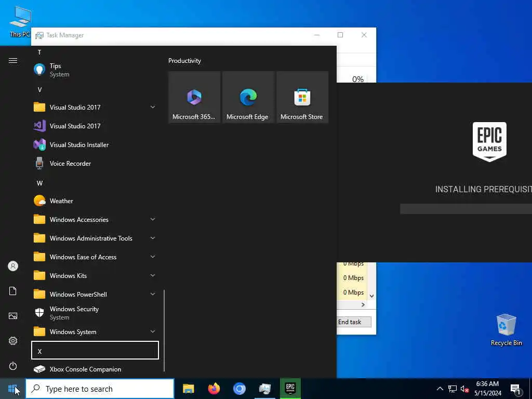
Task: Click Task Manager horizontal scroll right arrow
Action: coord(363,304)
